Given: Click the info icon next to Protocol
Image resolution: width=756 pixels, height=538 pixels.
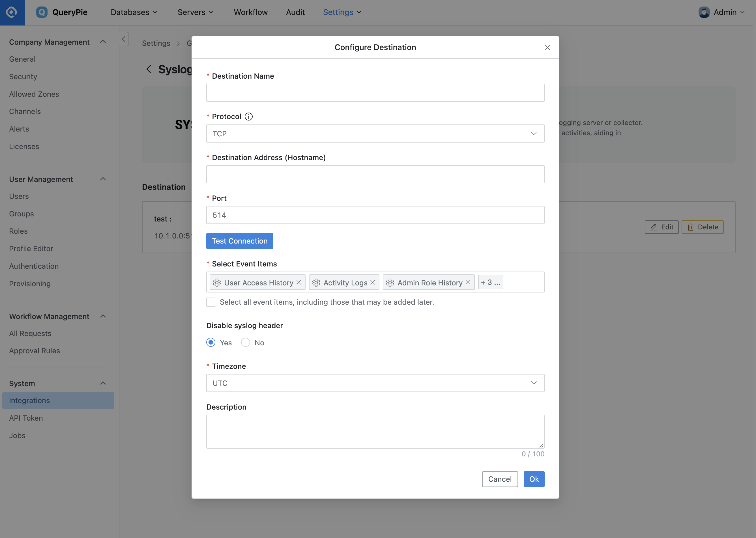Looking at the screenshot, I should click(x=248, y=117).
